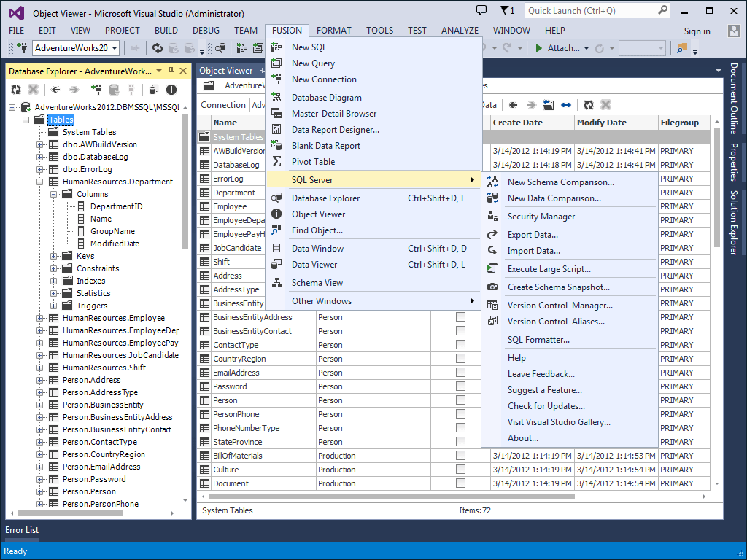Click the Database Explorer vertical scrollbar
Screen dimensions: 747x560
click(185, 181)
